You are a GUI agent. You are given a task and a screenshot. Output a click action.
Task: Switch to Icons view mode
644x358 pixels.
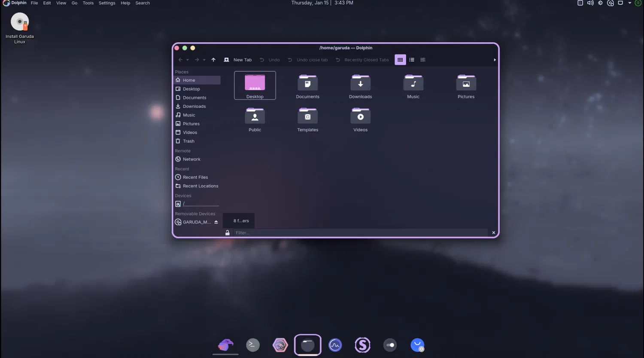pos(400,60)
